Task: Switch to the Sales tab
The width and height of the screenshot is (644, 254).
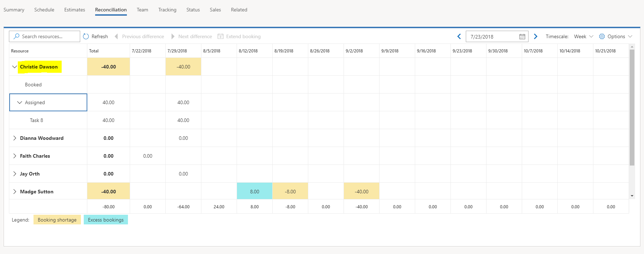Action: click(215, 10)
